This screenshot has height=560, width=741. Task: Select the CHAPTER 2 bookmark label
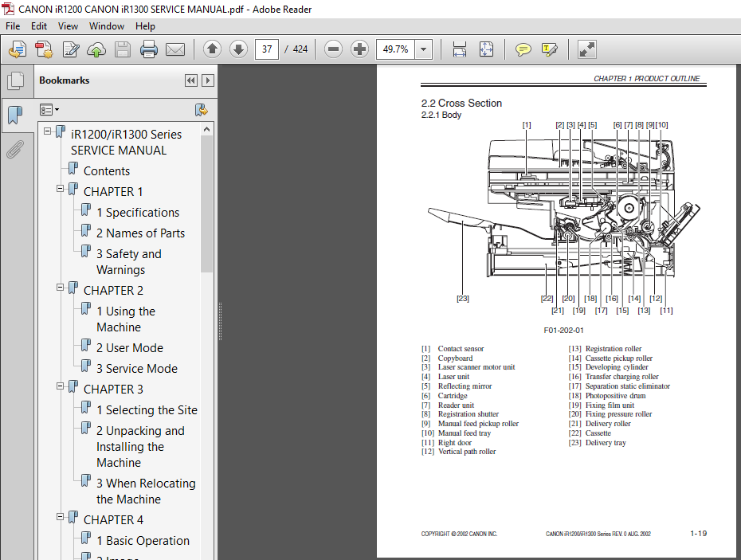point(113,291)
